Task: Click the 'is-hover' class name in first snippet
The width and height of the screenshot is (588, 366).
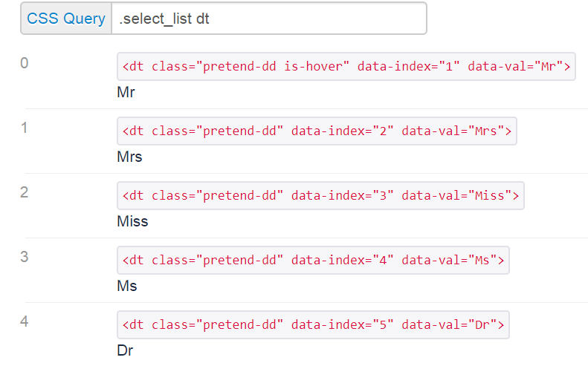Action: tap(317, 67)
